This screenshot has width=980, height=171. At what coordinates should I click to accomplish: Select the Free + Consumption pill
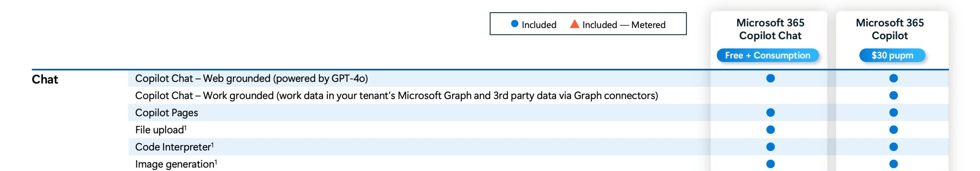pos(768,55)
